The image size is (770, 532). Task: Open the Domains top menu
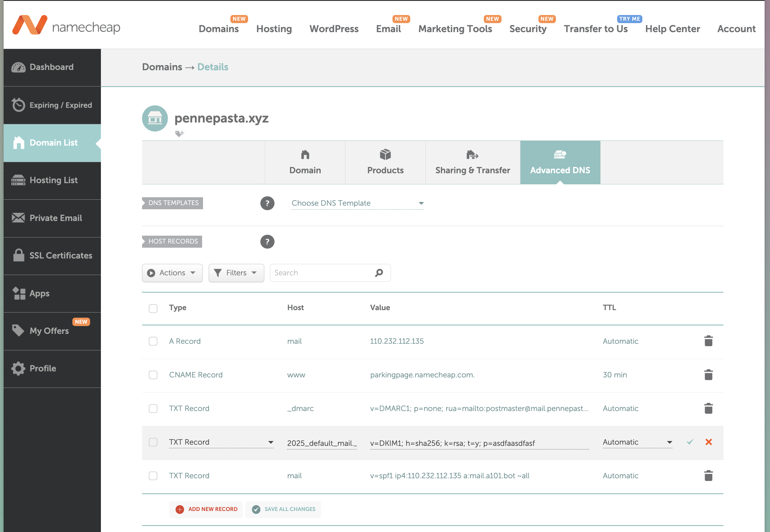point(219,29)
